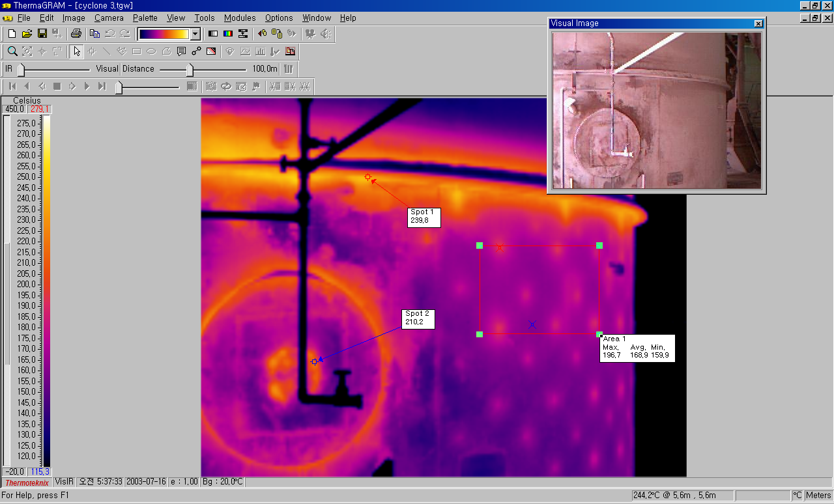Open the Options menu

pos(279,18)
